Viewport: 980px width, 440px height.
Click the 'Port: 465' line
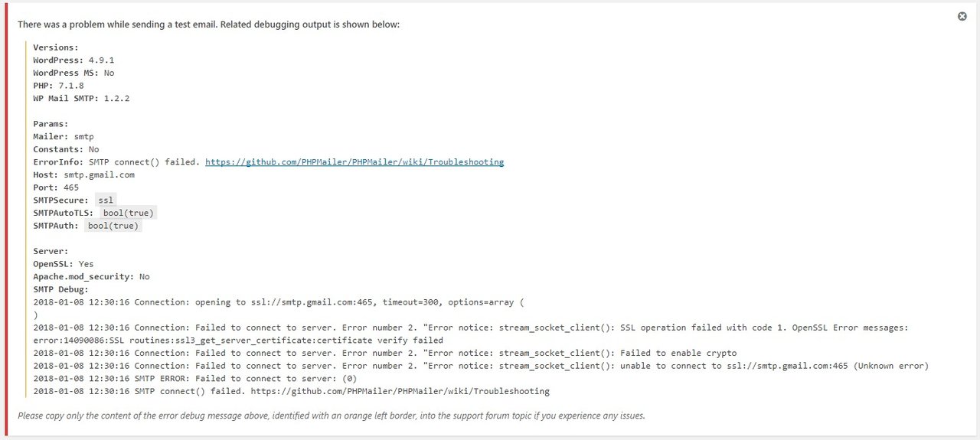click(56, 187)
